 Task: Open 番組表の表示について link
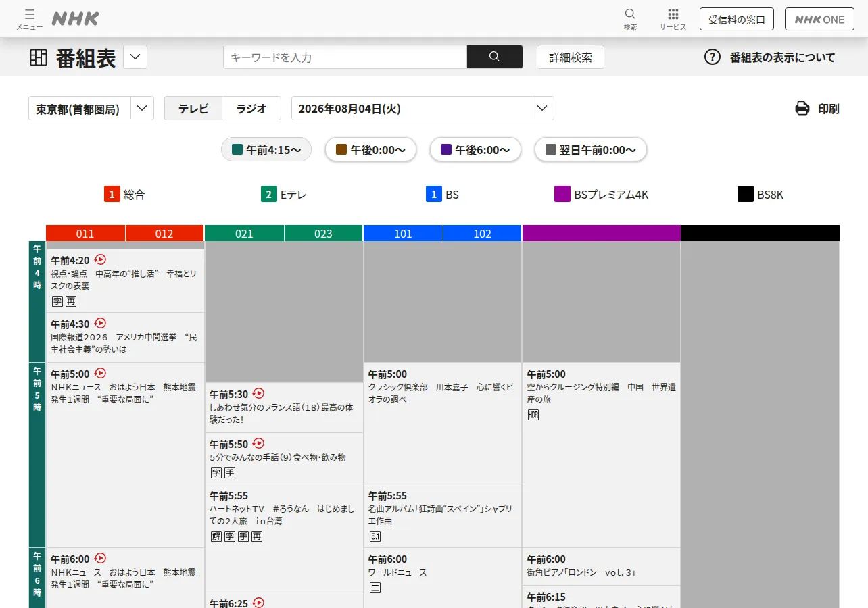pyautogui.click(x=783, y=57)
